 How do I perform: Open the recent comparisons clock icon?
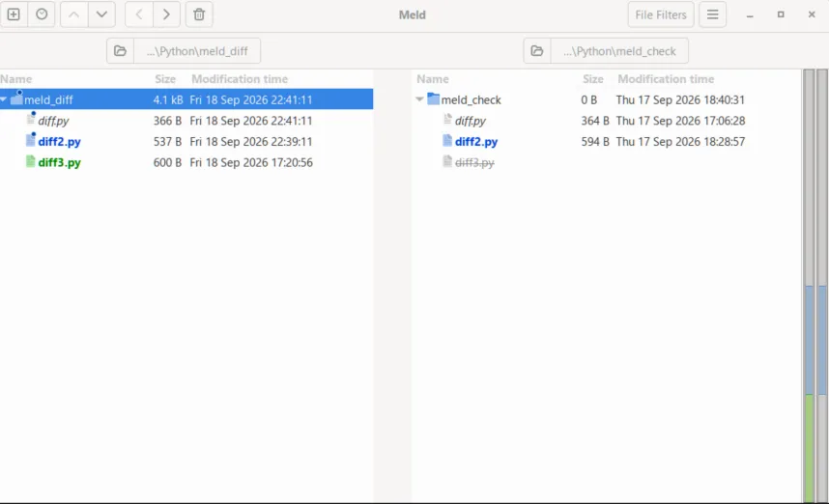42,14
